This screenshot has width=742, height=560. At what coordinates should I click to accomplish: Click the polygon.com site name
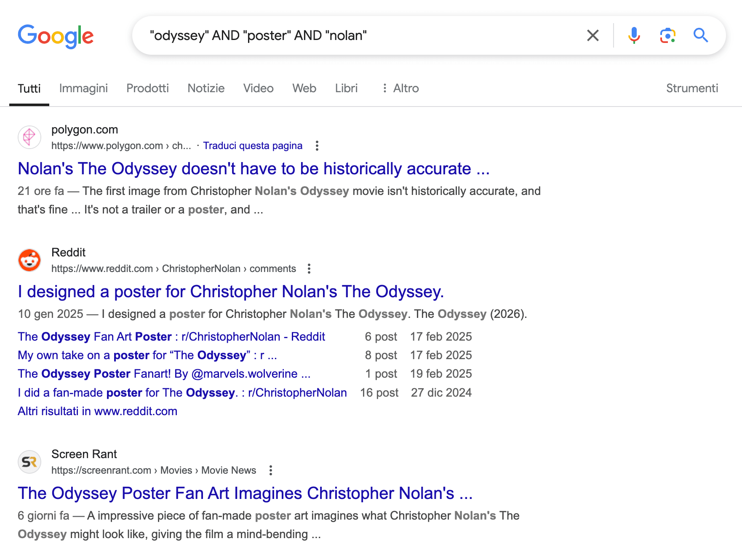[x=85, y=130]
